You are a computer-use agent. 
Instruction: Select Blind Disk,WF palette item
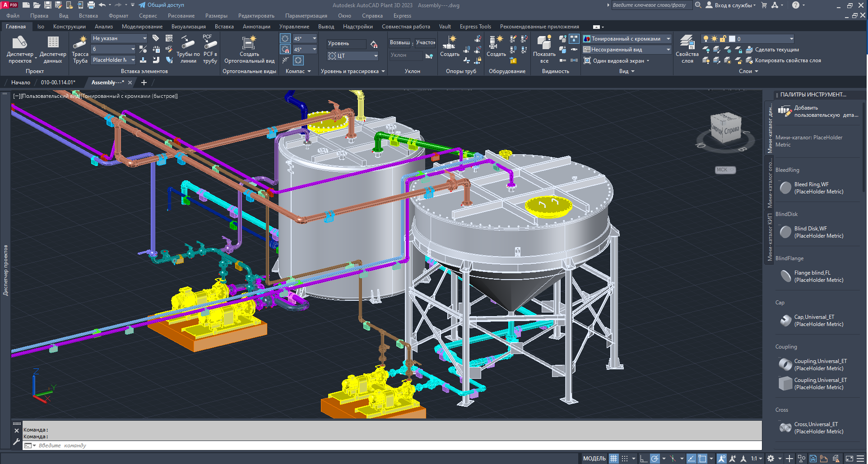click(x=811, y=232)
